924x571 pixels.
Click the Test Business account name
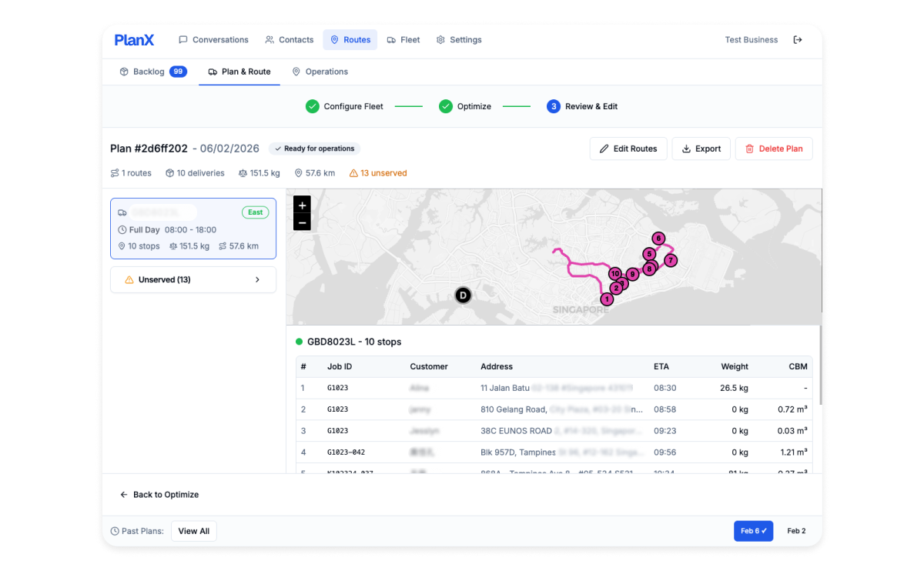752,40
